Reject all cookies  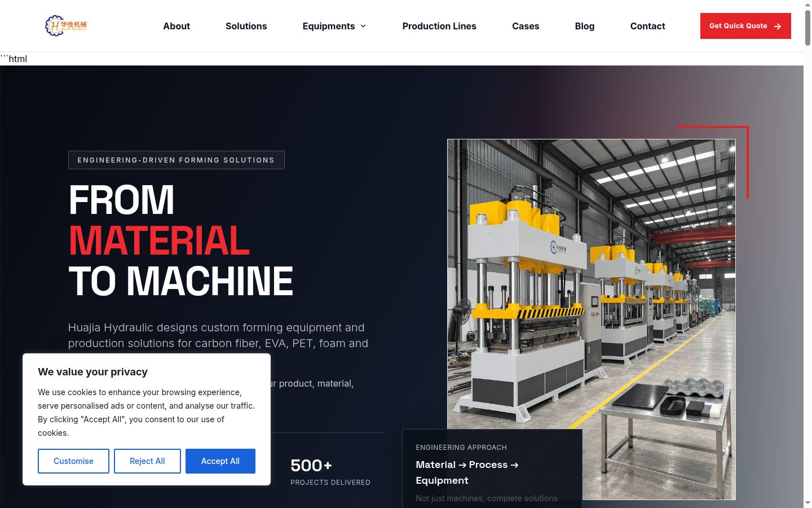pyautogui.click(x=147, y=461)
